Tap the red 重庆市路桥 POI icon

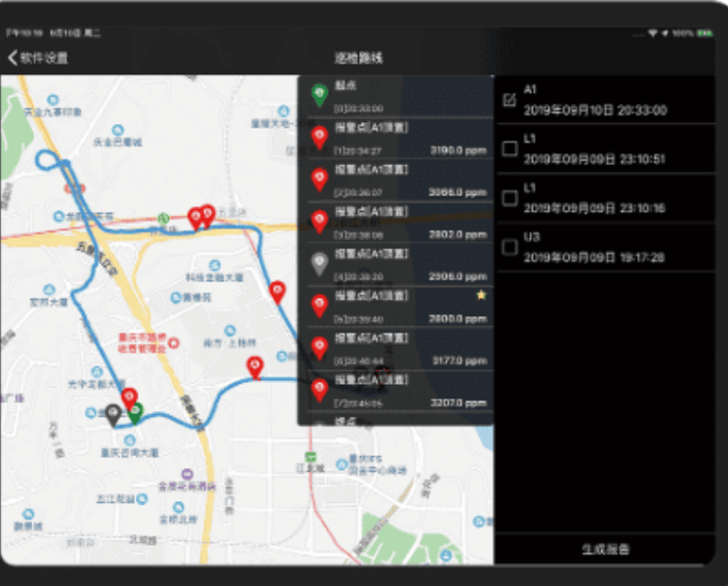pyautogui.click(x=173, y=343)
